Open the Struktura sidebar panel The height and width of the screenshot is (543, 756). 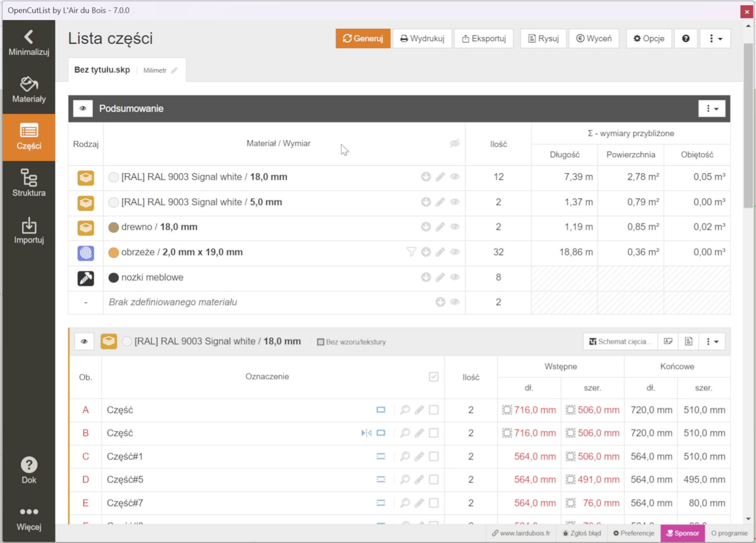(29, 183)
